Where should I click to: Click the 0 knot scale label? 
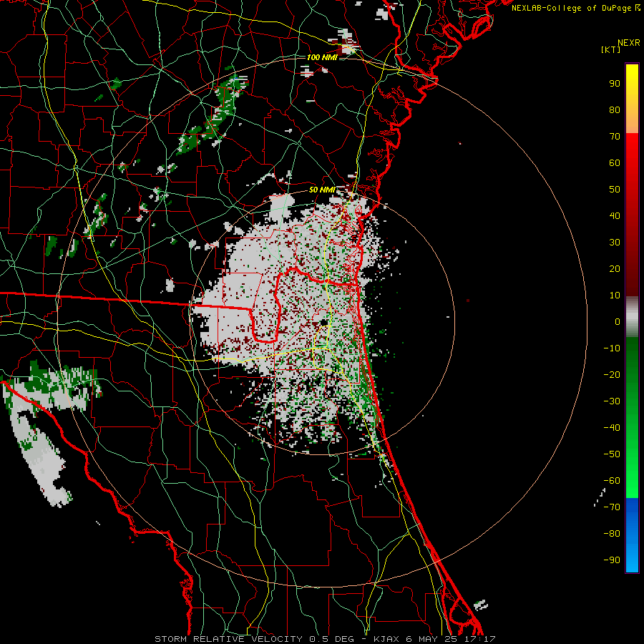pyautogui.click(x=618, y=322)
